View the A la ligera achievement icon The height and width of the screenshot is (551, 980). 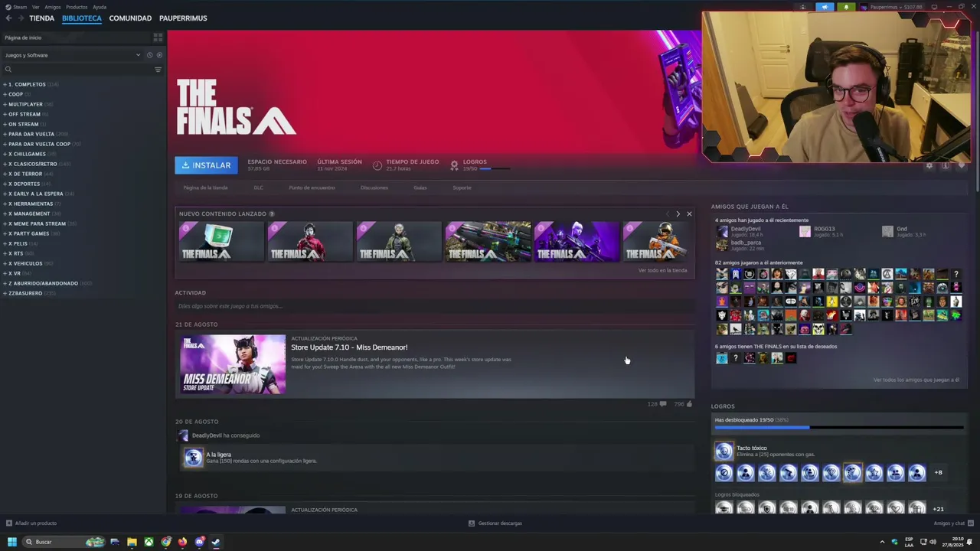[193, 458]
